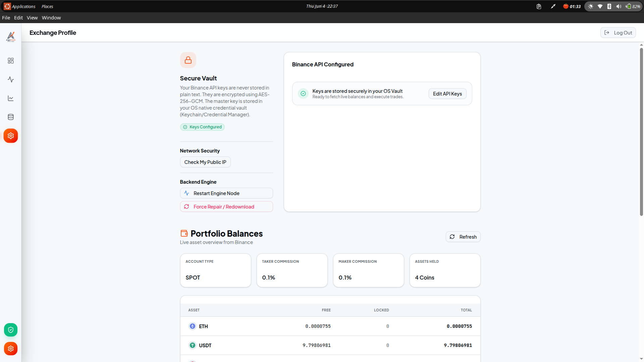Click the USDT locked value 0
The height and width of the screenshot is (362, 644).
click(388, 346)
